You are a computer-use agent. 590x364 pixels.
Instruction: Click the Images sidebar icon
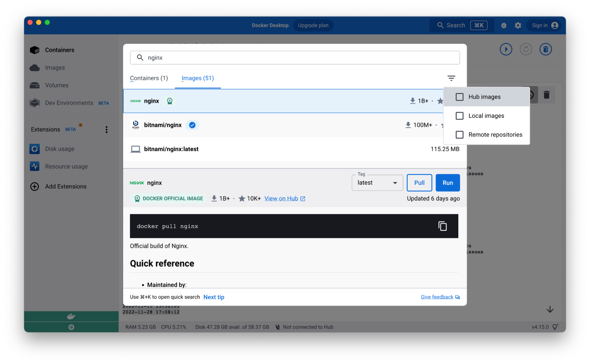pyautogui.click(x=35, y=67)
